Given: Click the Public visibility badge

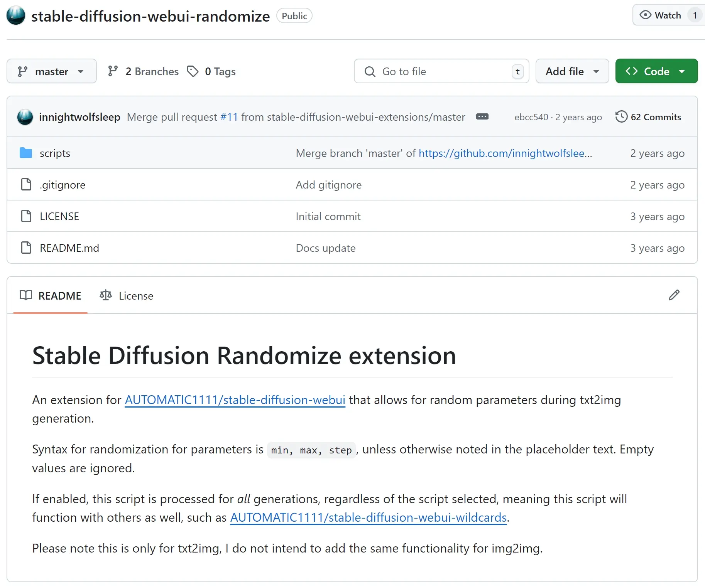Looking at the screenshot, I should point(294,16).
